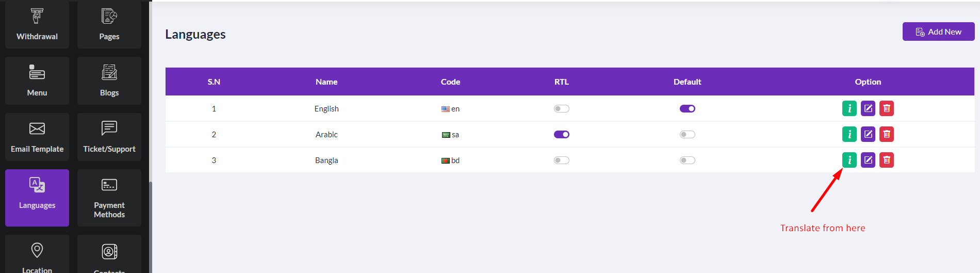Open the Blogs sidebar section
Viewport: 980px width, 273px height.
coord(109,81)
